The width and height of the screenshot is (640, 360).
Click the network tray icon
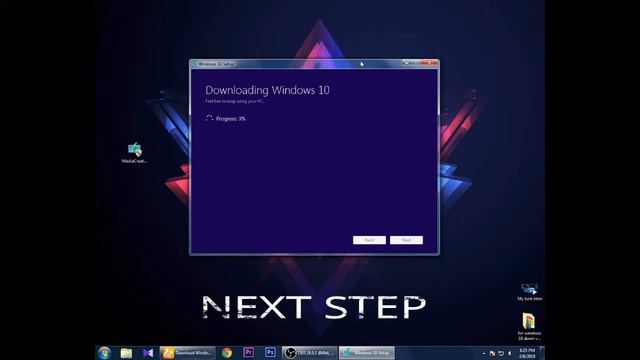click(x=501, y=353)
